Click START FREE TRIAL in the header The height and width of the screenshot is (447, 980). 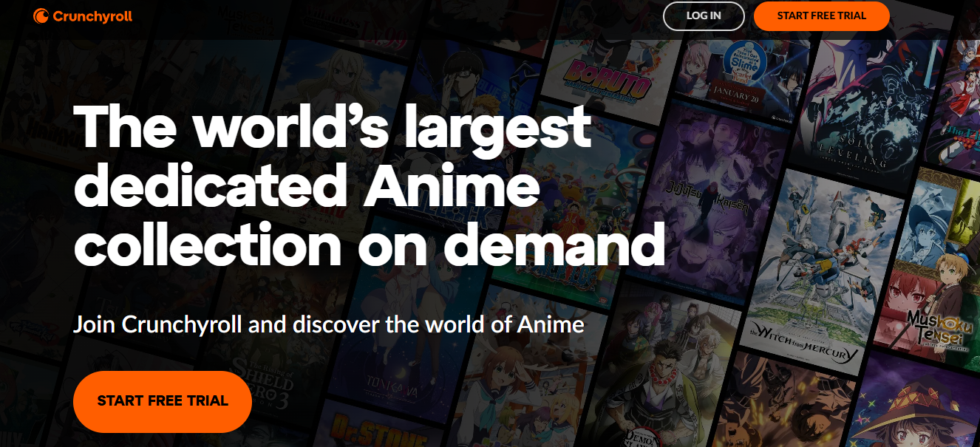tap(821, 16)
